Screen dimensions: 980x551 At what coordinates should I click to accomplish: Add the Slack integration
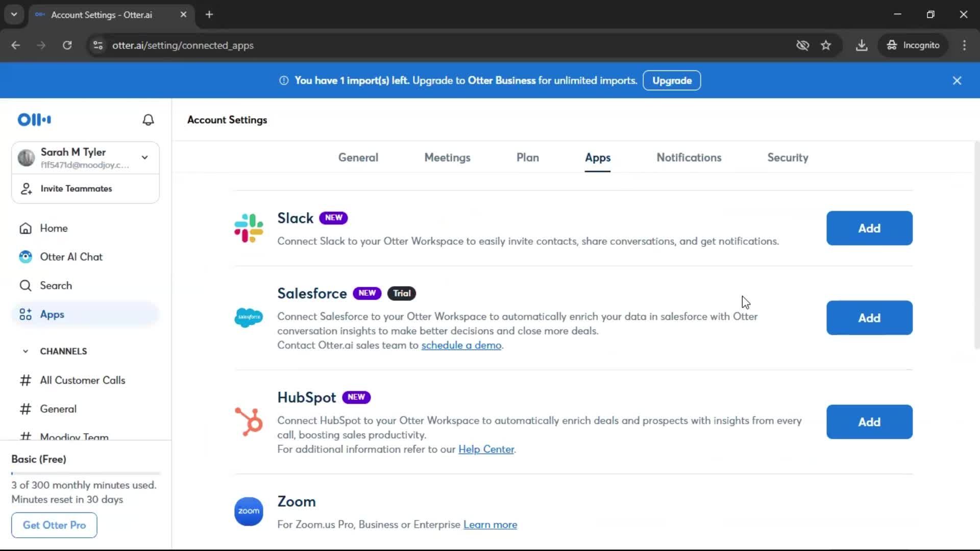tap(869, 228)
